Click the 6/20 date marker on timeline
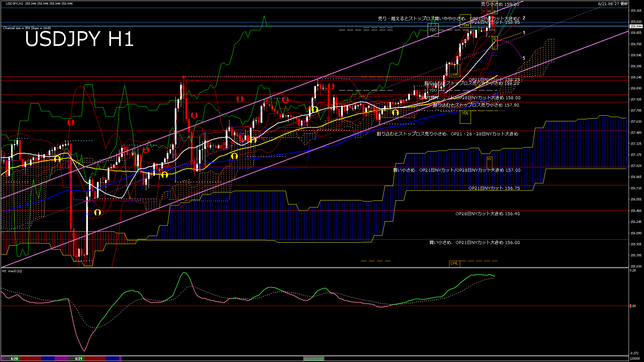The image size is (644, 362). (14, 359)
